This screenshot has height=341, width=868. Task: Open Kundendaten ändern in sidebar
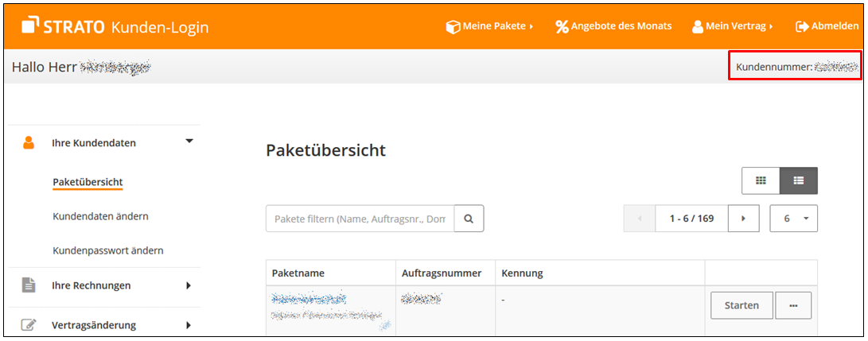(100, 216)
